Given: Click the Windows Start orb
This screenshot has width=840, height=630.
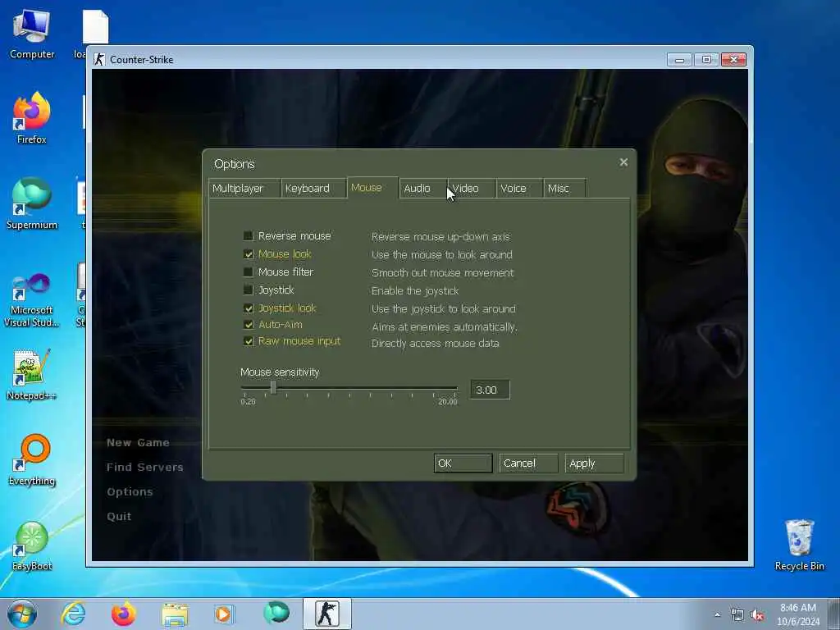Looking at the screenshot, I should (22, 614).
